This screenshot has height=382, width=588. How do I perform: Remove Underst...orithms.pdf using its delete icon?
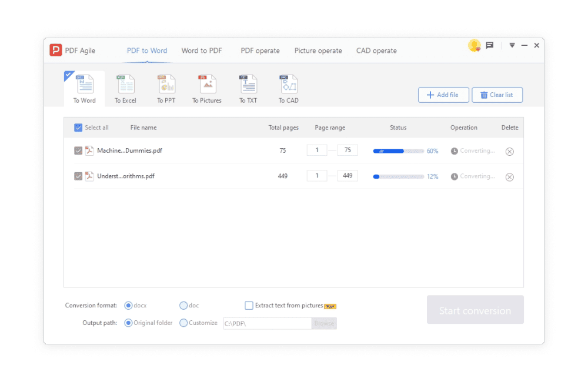(510, 177)
